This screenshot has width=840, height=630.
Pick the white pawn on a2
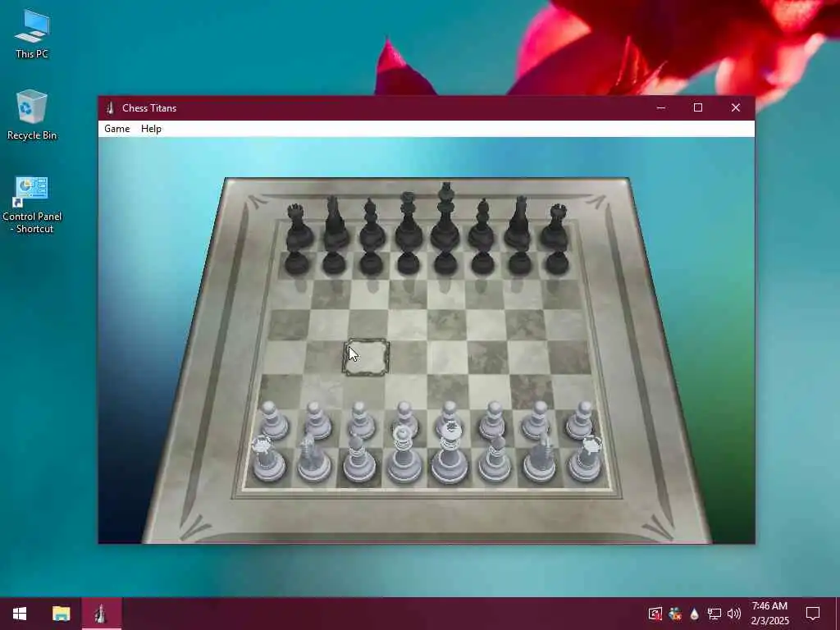pos(274,421)
